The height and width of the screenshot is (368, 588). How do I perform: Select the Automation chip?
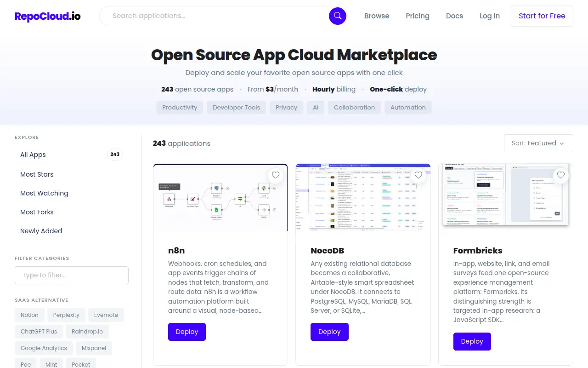tap(408, 108)
